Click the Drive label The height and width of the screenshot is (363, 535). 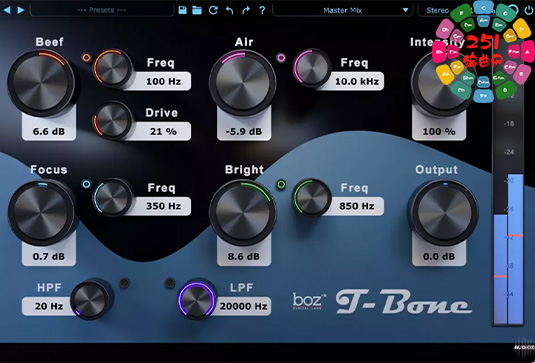(x=161, y=113)
